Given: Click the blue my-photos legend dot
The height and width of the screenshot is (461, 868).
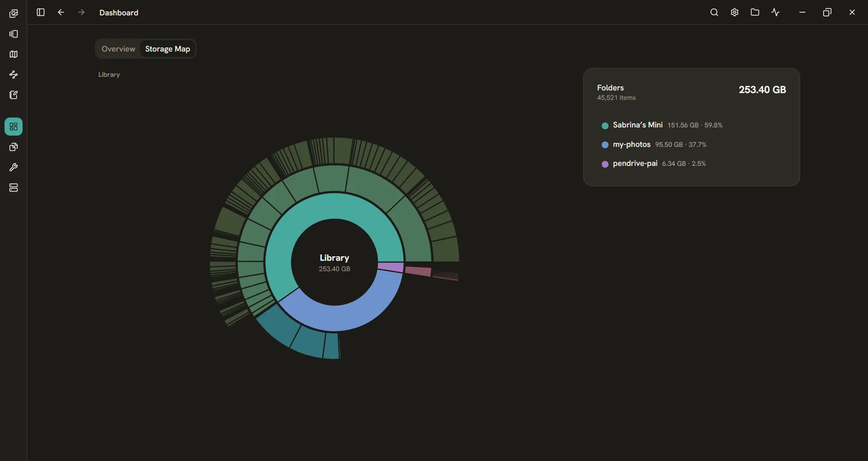Looking at the screenshot, I should pos(605,145).
